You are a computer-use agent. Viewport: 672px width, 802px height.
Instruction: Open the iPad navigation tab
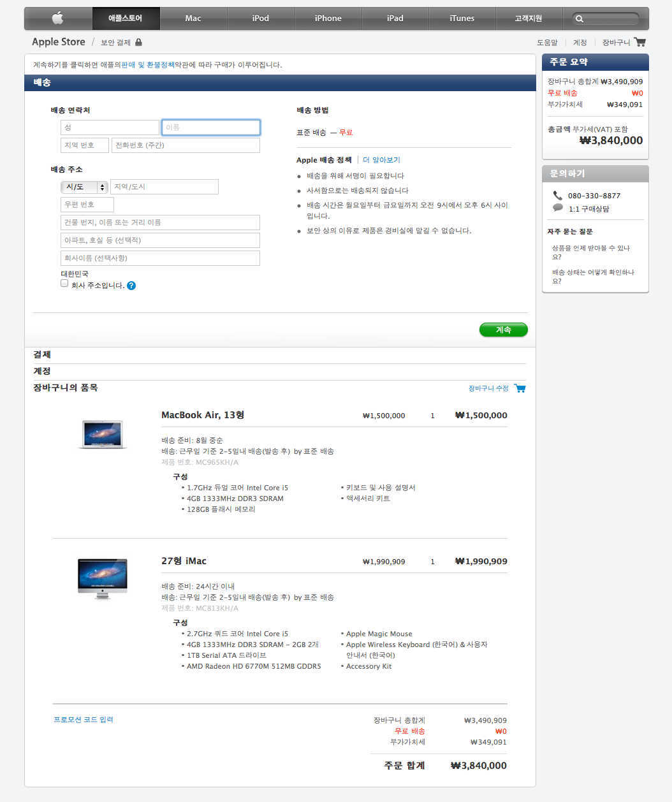pos(395,18)
